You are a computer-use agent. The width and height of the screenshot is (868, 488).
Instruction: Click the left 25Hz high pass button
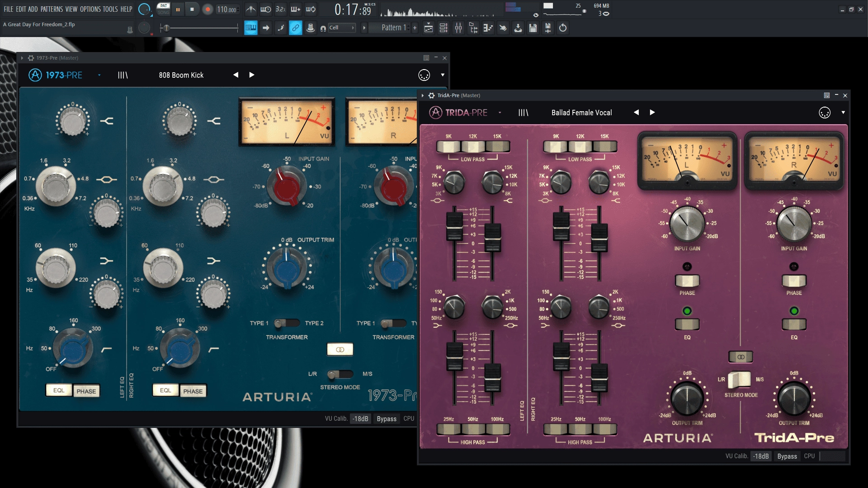point(448,429)
